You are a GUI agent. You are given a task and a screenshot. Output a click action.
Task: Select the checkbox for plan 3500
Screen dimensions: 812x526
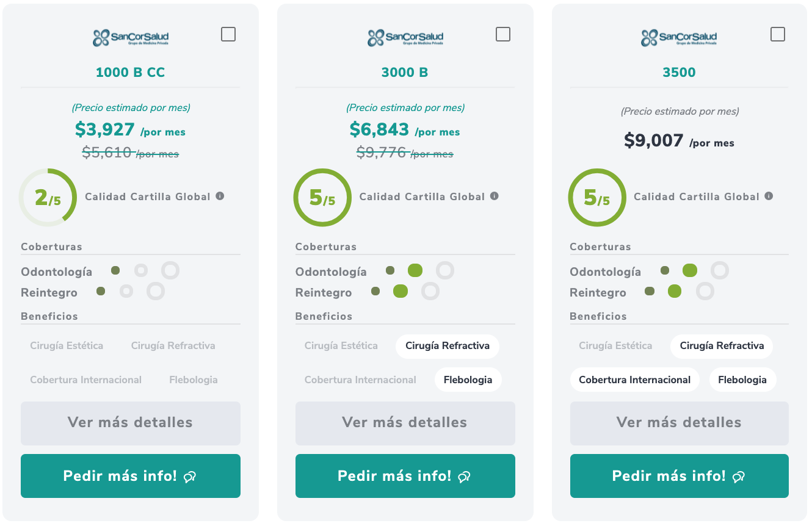point(778,34)
